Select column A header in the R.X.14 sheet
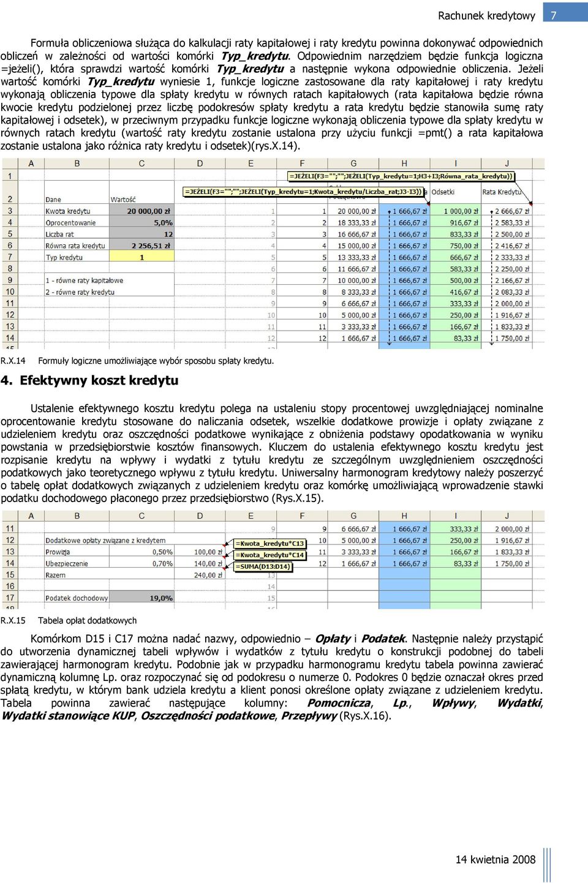The height and width of the screenshot is (883, 588). pyautogui.click(x=31, y=163)
